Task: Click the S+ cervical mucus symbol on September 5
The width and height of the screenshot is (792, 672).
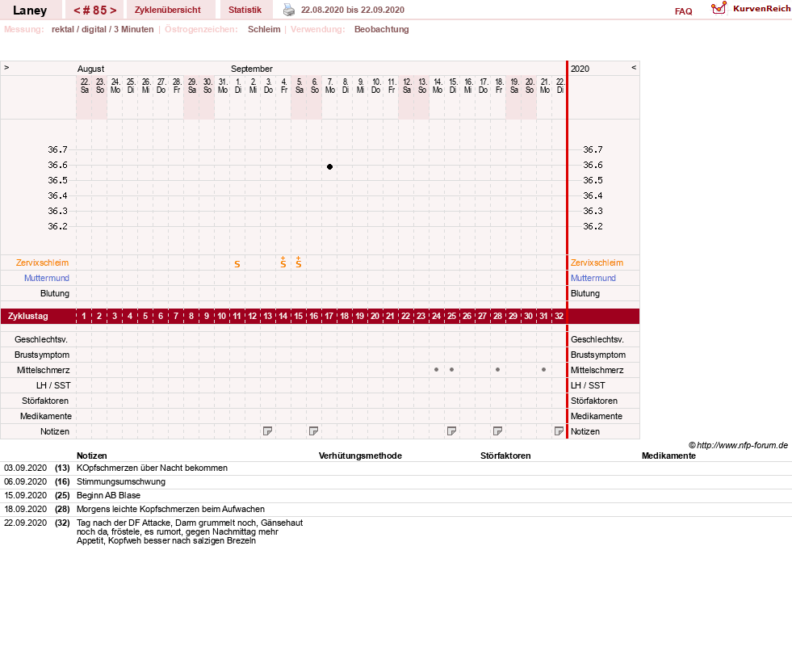Action: coord(299,262)
